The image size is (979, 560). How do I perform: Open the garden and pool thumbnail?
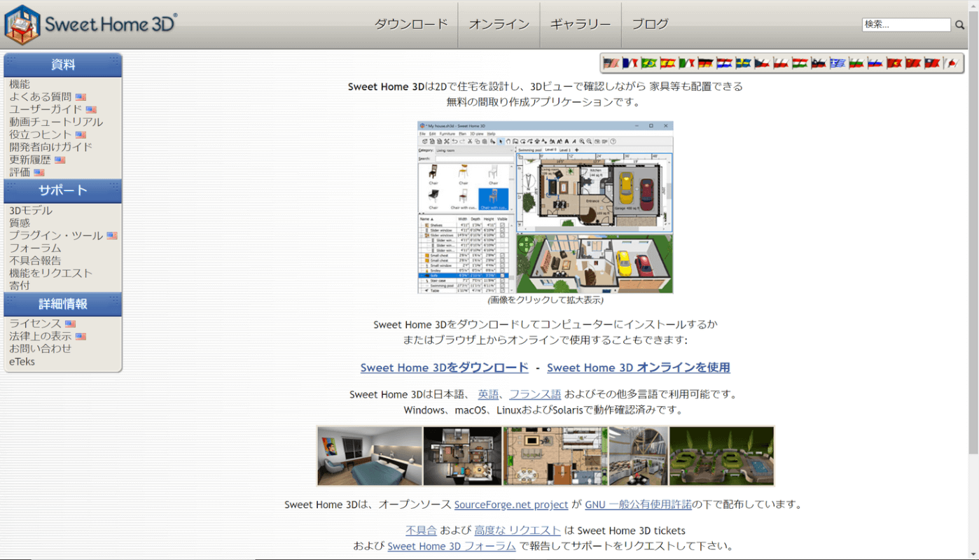[x=722, y=456]
